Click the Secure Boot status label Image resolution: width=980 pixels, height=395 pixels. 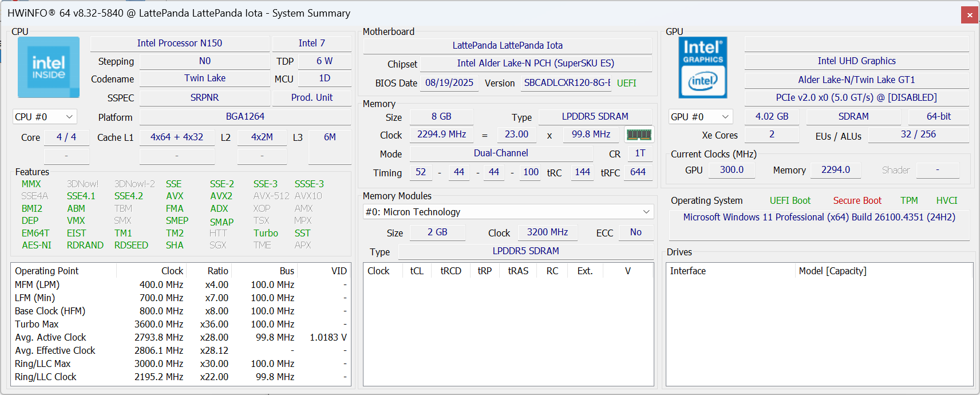click(857, 200)
